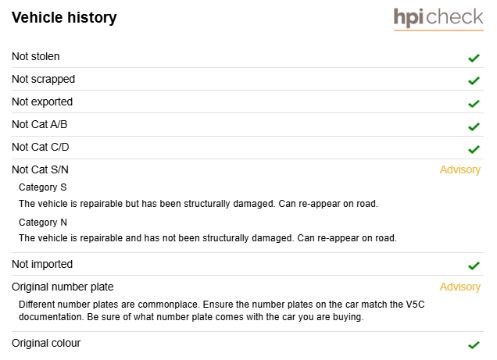Click the structurally damaged Category S description

click(198, 204)
